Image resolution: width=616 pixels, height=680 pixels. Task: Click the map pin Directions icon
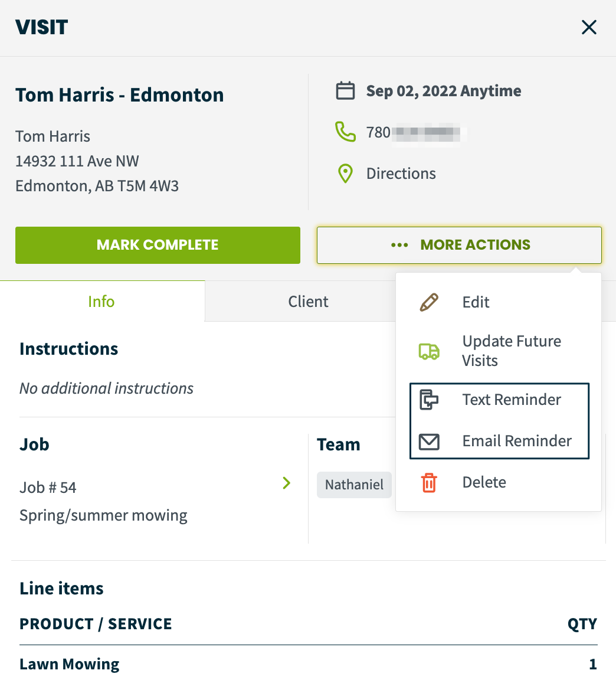click(x=346, y=174)
